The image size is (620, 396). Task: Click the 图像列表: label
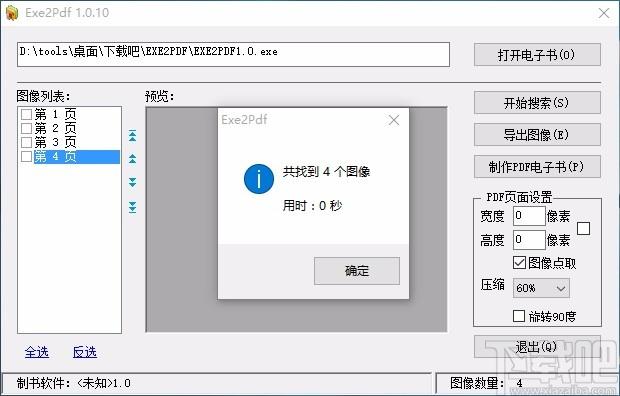[x=43, y=96]
